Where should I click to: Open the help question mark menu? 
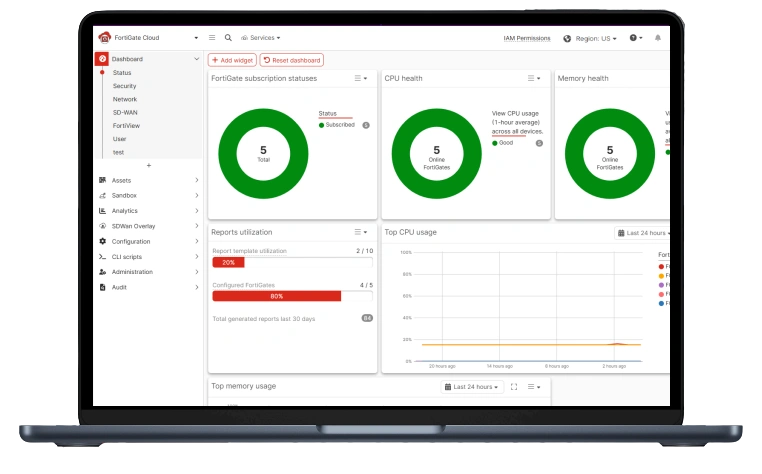click(636, 38)
